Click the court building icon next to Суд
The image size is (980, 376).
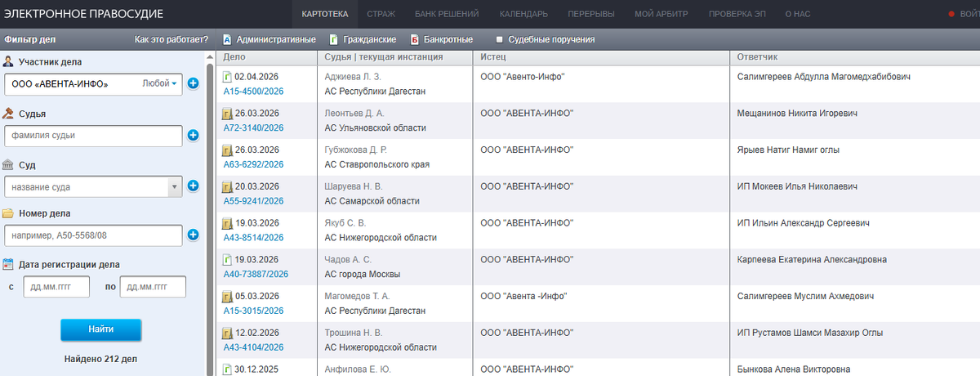[x=8, y=163]
